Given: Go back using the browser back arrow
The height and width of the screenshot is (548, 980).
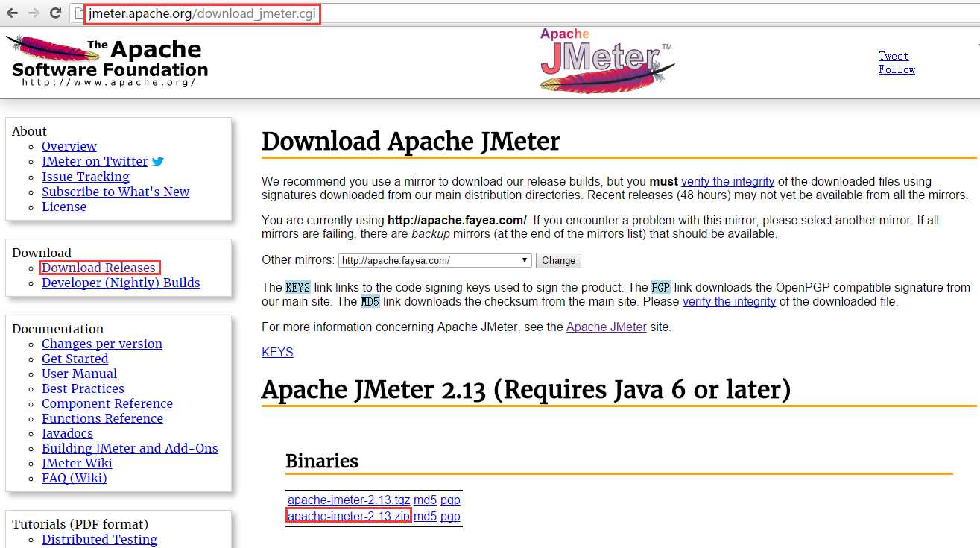Looking at the screenshot, I should click(x=12, y=13).
